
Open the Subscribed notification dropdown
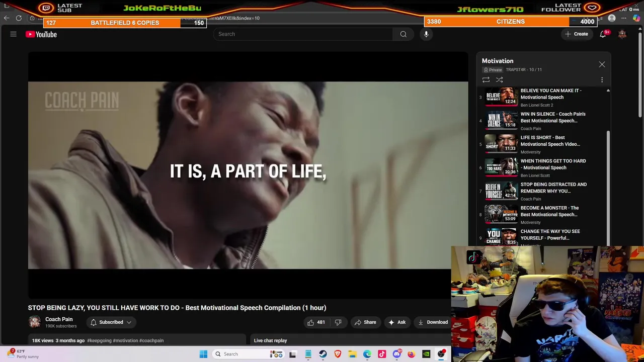111,322
